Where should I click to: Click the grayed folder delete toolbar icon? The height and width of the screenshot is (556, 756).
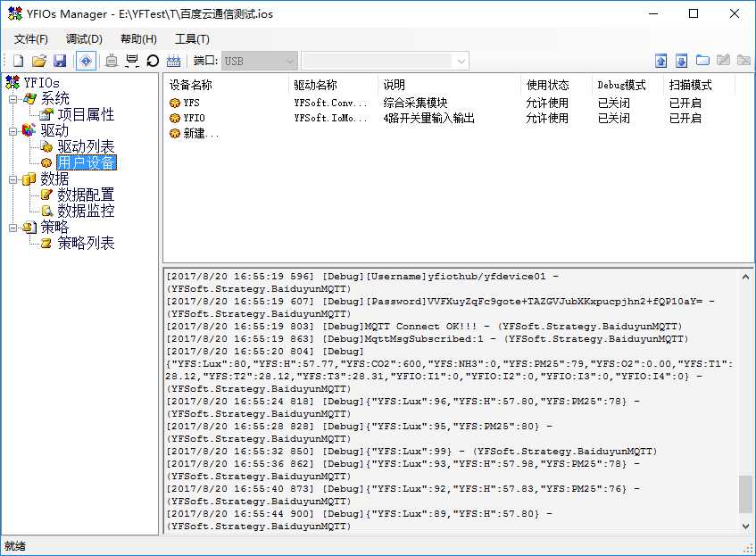tap(744, 61)
